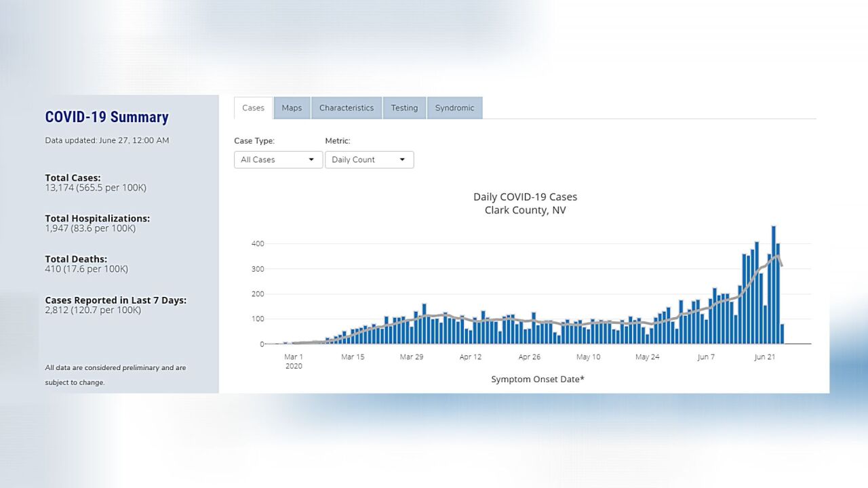Viewport: 868px width, 488px height.
Task: Click the Total Deaths label
Action: 76,259
